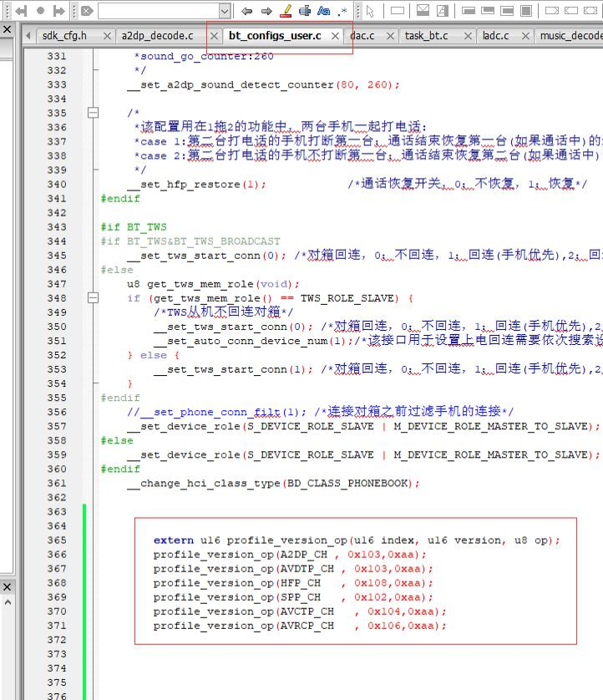Click the right-pointing tag toolbar icon
The width and height of the screenshot is (603, 700).
click(552, 10)
